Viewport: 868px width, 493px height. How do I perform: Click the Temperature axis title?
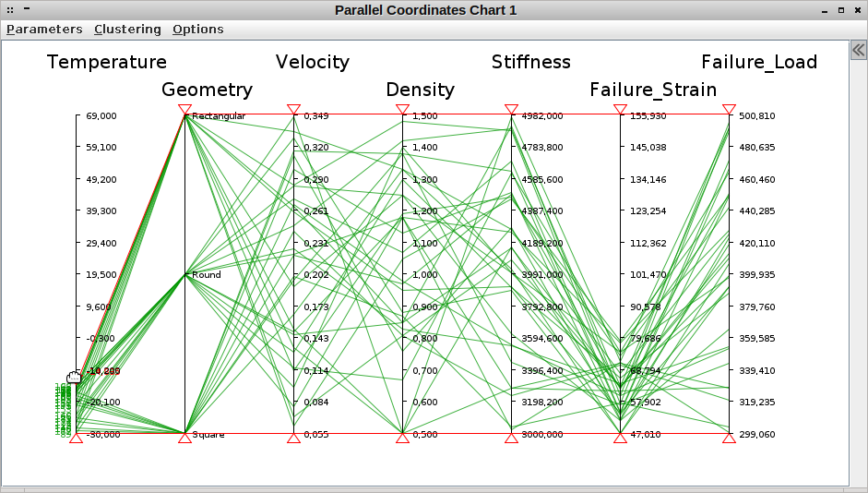point(107,62)
